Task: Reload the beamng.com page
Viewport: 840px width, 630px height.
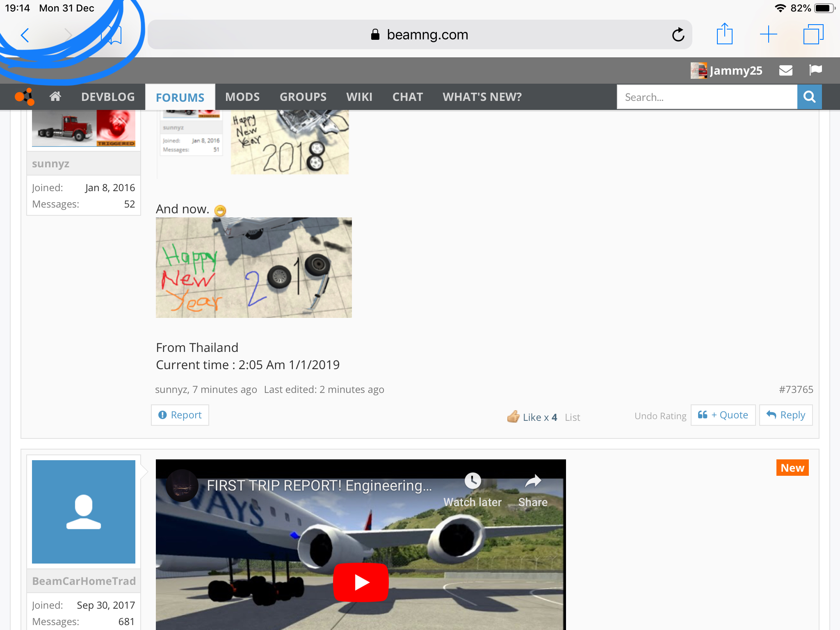Action: tap(678, 35)
